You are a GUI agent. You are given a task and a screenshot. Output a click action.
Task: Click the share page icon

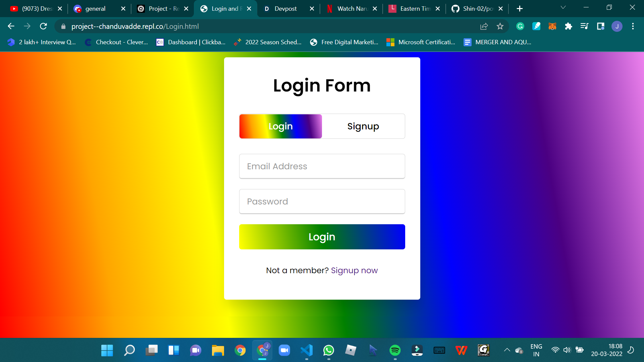(484, 26)
